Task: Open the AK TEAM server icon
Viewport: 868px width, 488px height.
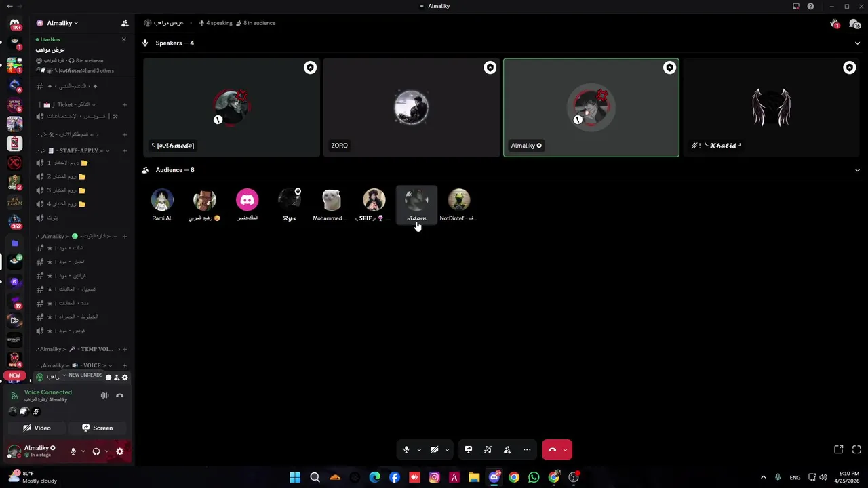Action: coord(14,202)
